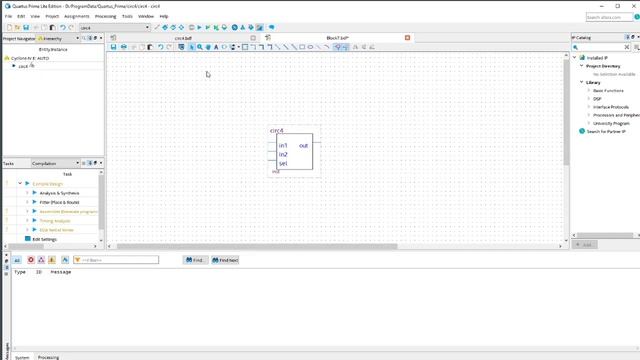This screenshot has height=360, width=640.
Task: Click the Add button in IP Catalog
Action: pyautogui.click(x=584, y=244)
